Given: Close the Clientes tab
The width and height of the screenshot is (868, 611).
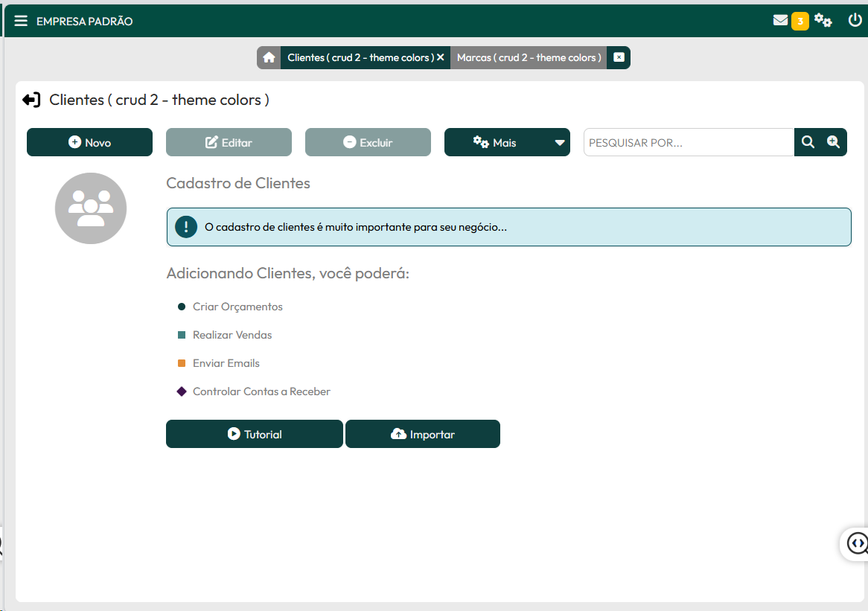Looking at the screenshot, I should point(441,58).
